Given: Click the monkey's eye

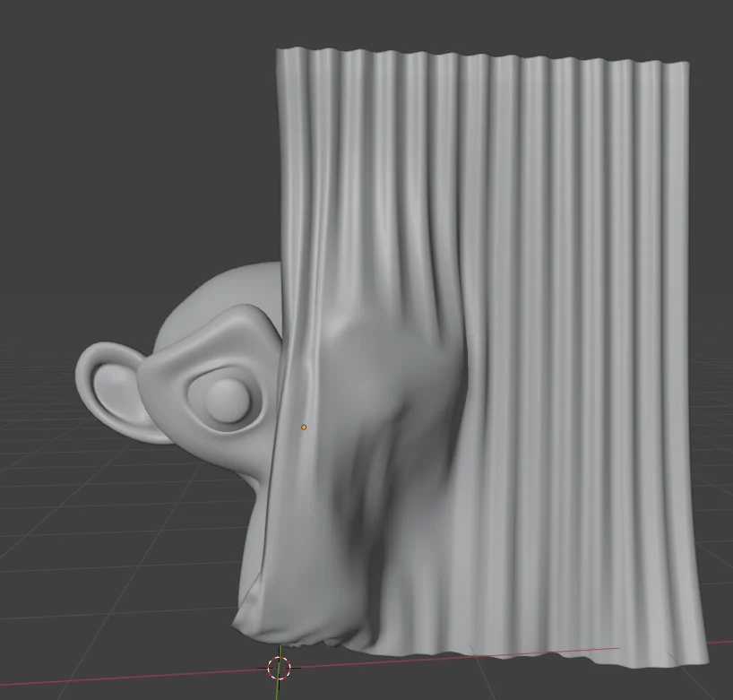Looking at the screenshot, I should [x=224, y=397].
